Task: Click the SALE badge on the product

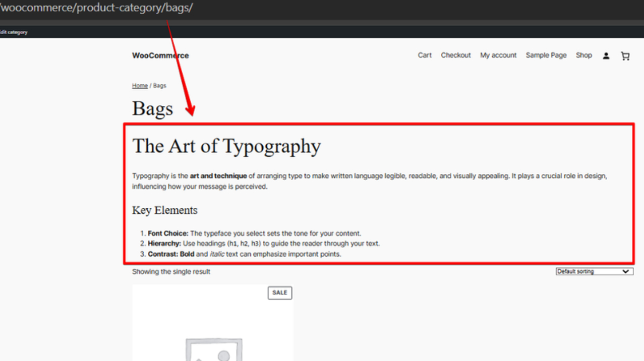Action: tap(280, 293)
